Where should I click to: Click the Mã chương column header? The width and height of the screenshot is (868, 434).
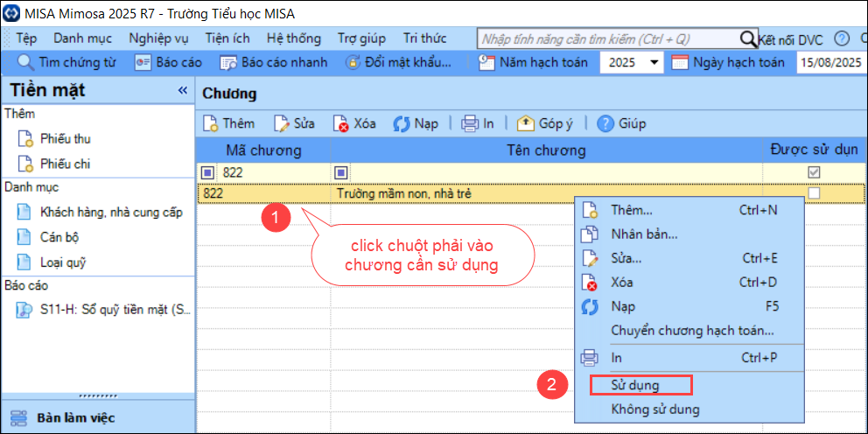pos(263,150)
